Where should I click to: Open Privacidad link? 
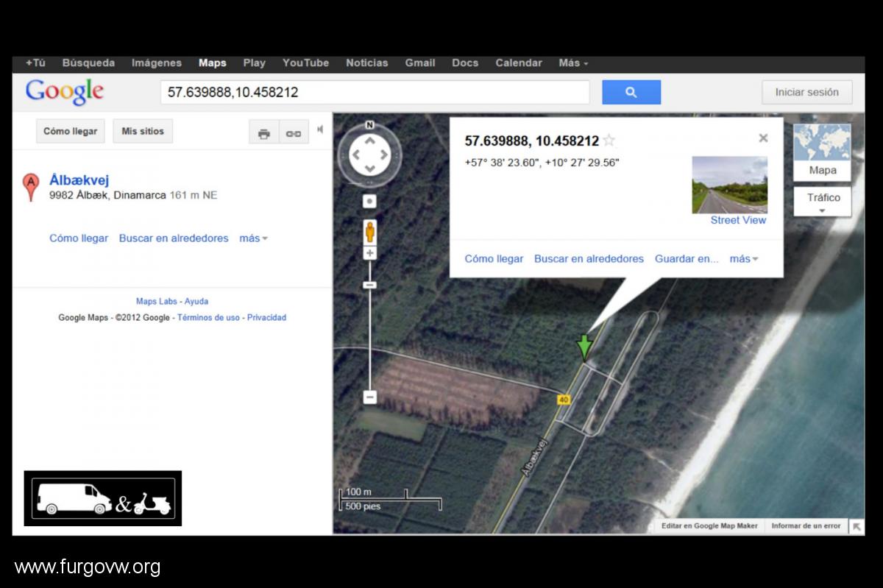[266, 318]
